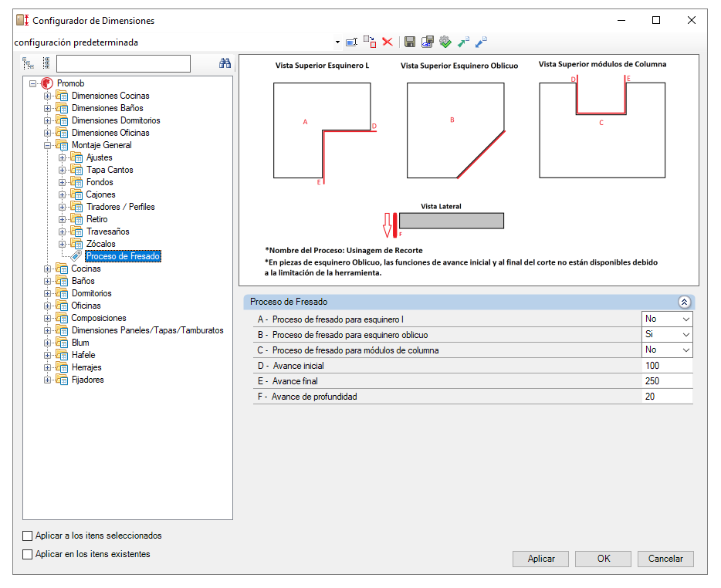Click the green export arrow icon

(x=463, y=42)
